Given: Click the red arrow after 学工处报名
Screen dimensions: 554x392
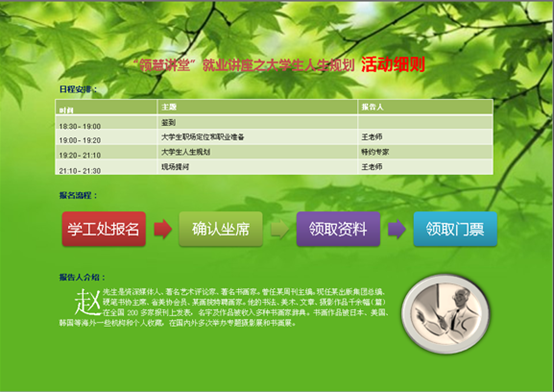Looking at the screenshot, I should point(163,229).
